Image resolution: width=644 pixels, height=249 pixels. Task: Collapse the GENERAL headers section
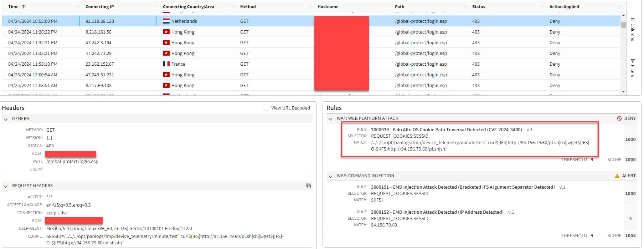[6, 119]
